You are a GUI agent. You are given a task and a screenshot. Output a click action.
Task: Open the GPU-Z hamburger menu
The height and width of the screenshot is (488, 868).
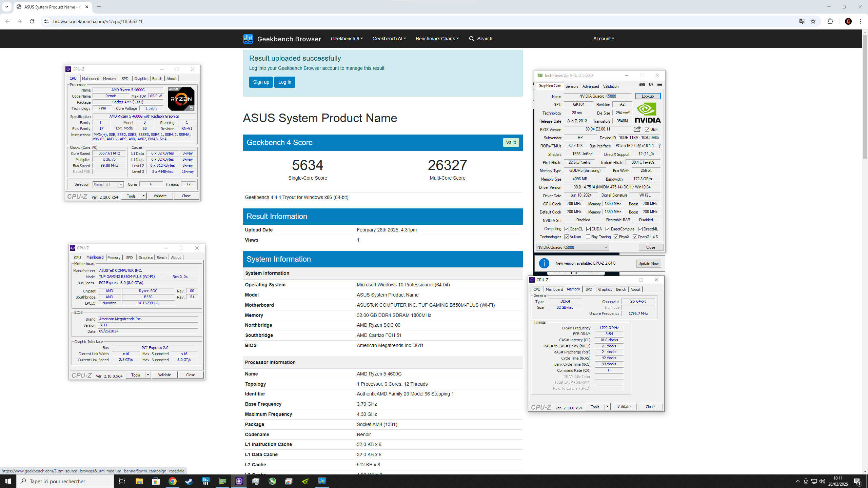point(659,85)
